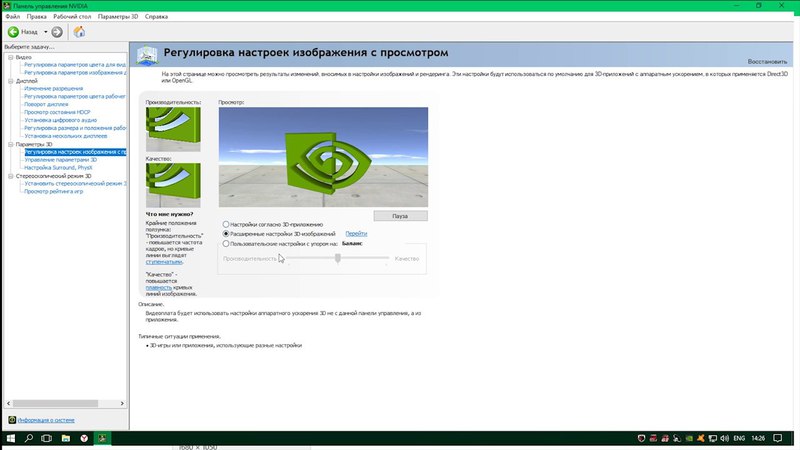
Task: Click the NVIDIA tray icon
Action: [689, 438]
